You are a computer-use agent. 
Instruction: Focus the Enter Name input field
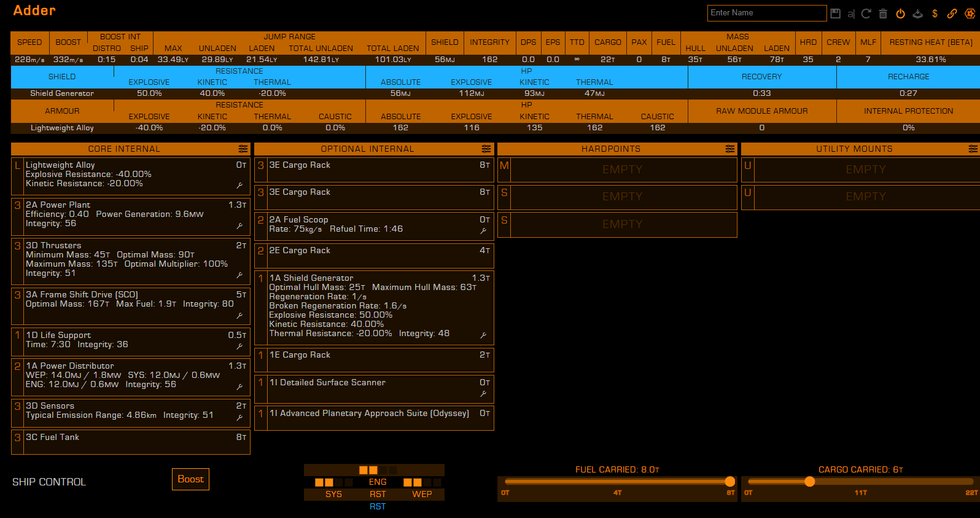[x=767, y=13]
